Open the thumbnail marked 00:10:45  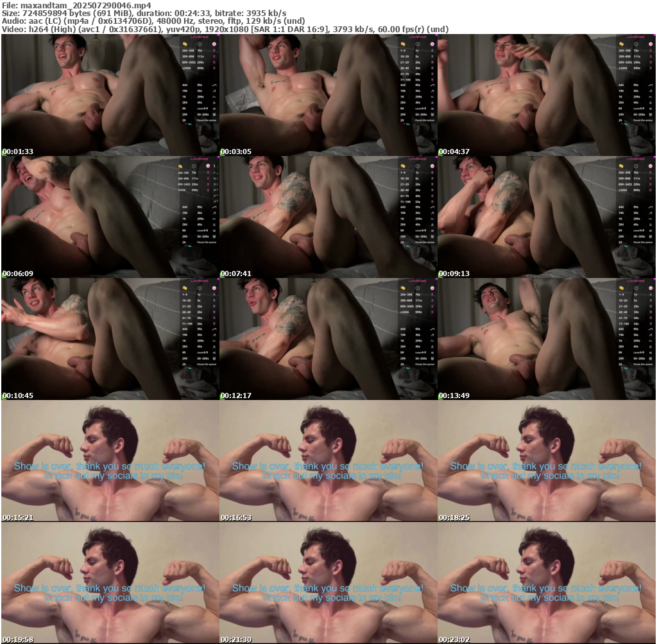point(110,338)
